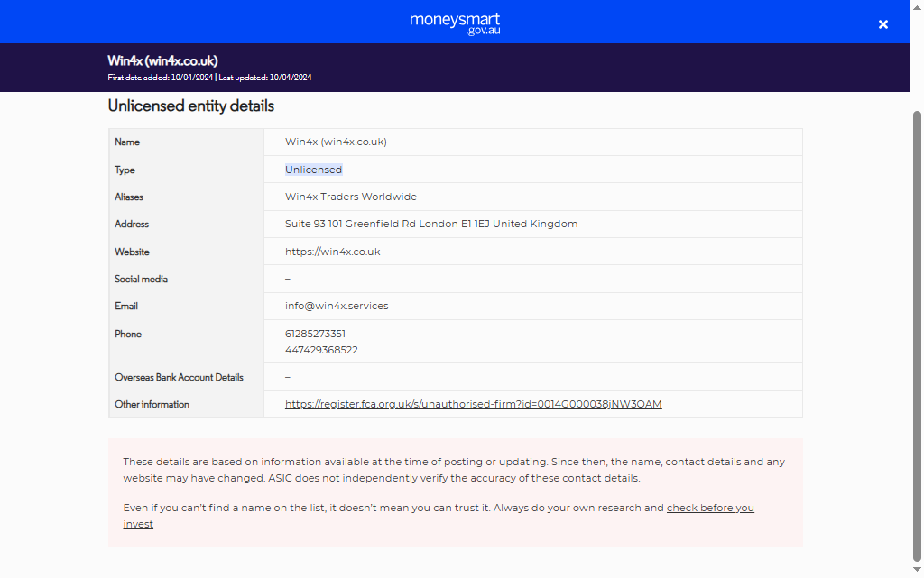
Task: Click the Name value 'Win4x (win4x.co.uk)' in table
Action: [336, 142]
